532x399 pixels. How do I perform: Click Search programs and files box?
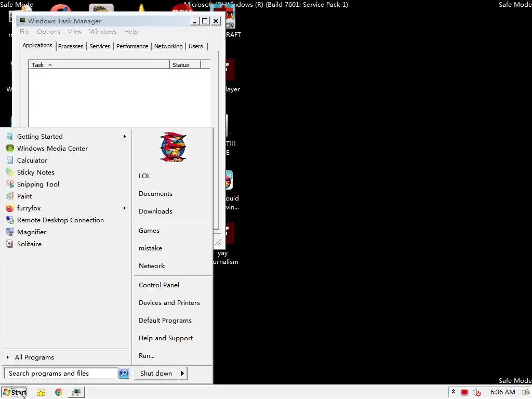click(61, 373)
